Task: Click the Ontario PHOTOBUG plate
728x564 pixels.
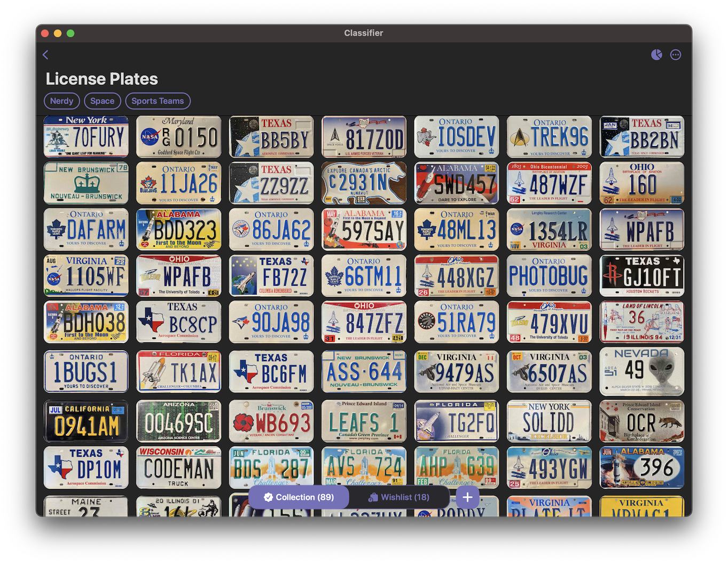Action: click(549, 276)
